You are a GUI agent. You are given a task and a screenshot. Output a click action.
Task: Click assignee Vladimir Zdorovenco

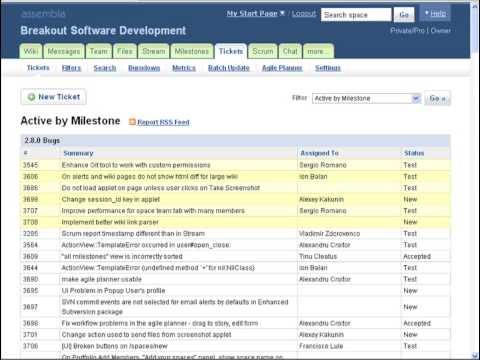click(x=329, y=233)
